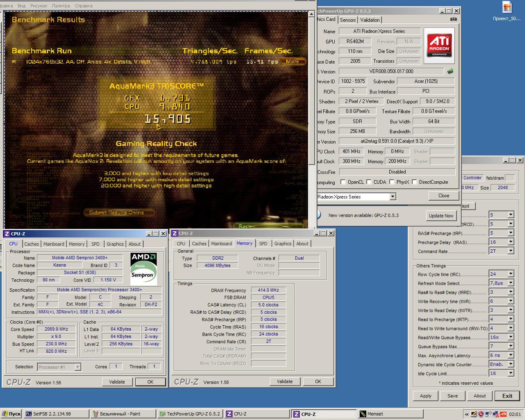Open the Radeon Xpress Series card dropdown
This screenshot has width=525, height=420.
click(x=393, y=197)
